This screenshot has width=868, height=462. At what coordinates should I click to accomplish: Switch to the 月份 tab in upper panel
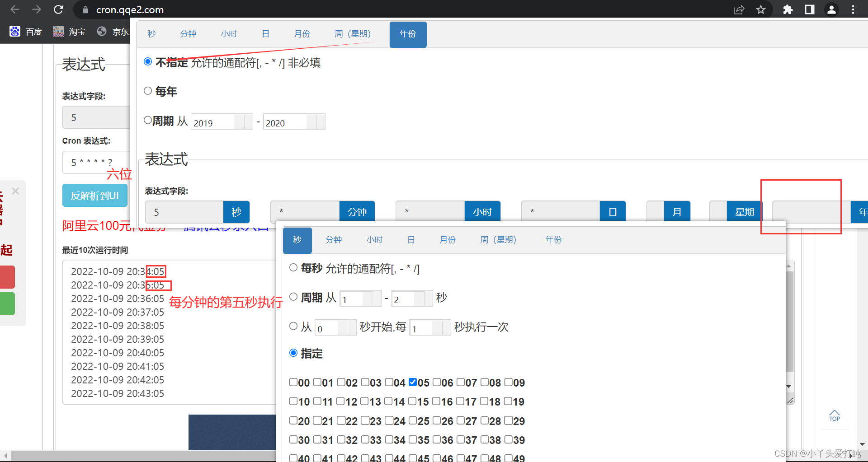302,34
